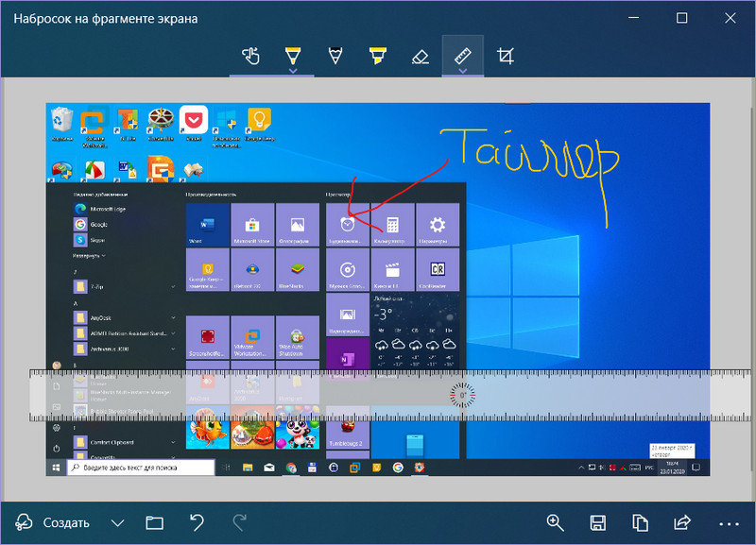Click Chrome icon in captured taskbar
This screenshot has width=756, height=545.
tap(291, 468)
